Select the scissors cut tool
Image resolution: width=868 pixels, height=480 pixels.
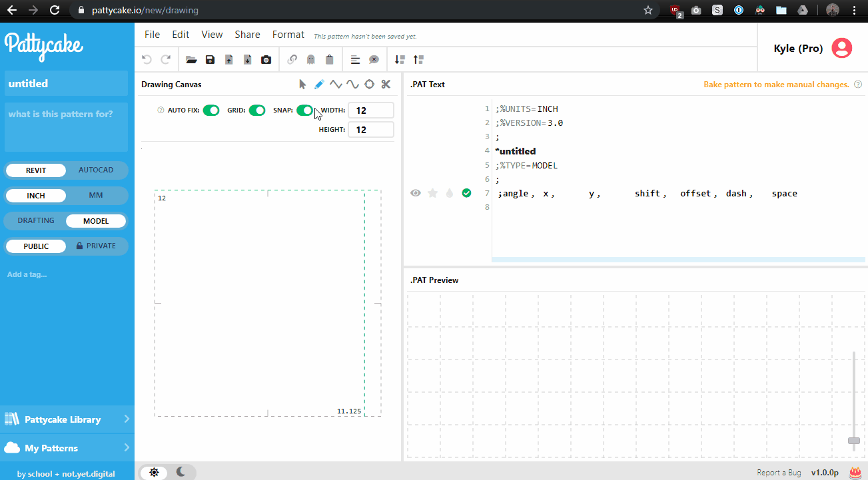coord(386,84)
